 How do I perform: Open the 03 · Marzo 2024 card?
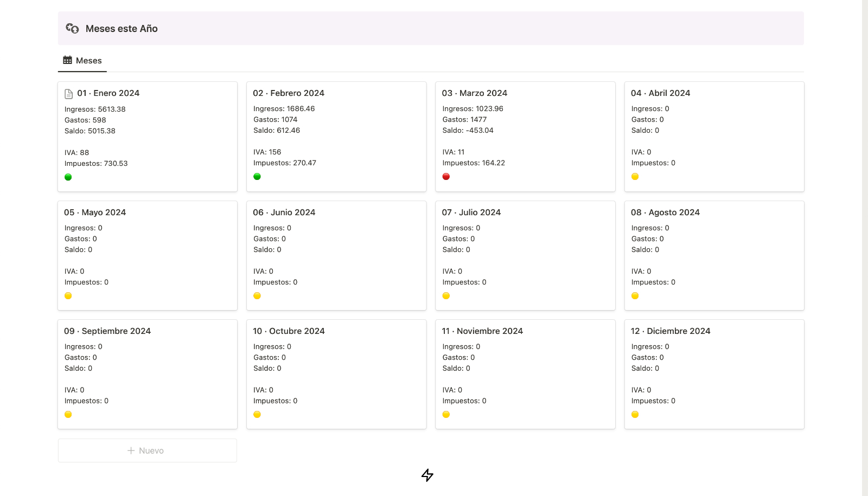(525, 137)
